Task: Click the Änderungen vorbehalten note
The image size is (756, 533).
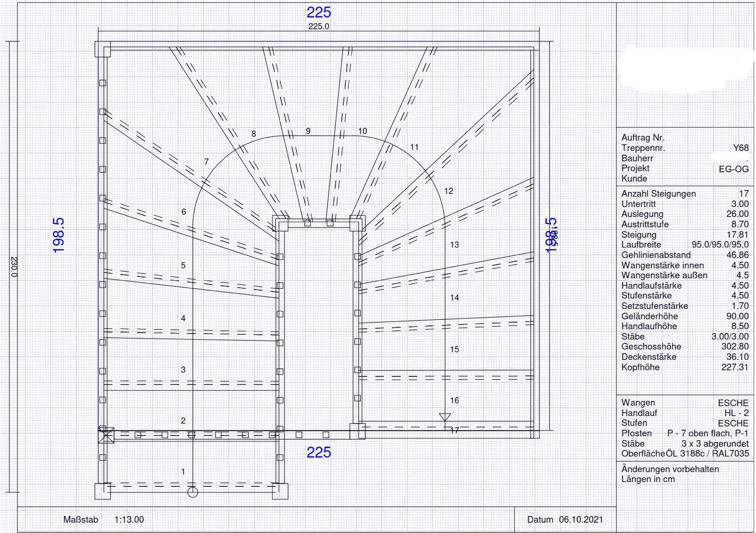Action: (x=670, y=469)
